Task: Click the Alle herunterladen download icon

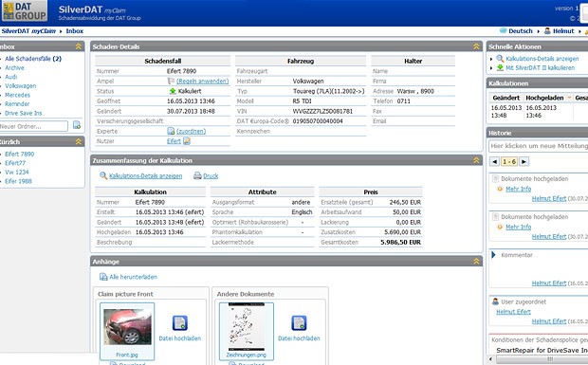Action: 103,277
